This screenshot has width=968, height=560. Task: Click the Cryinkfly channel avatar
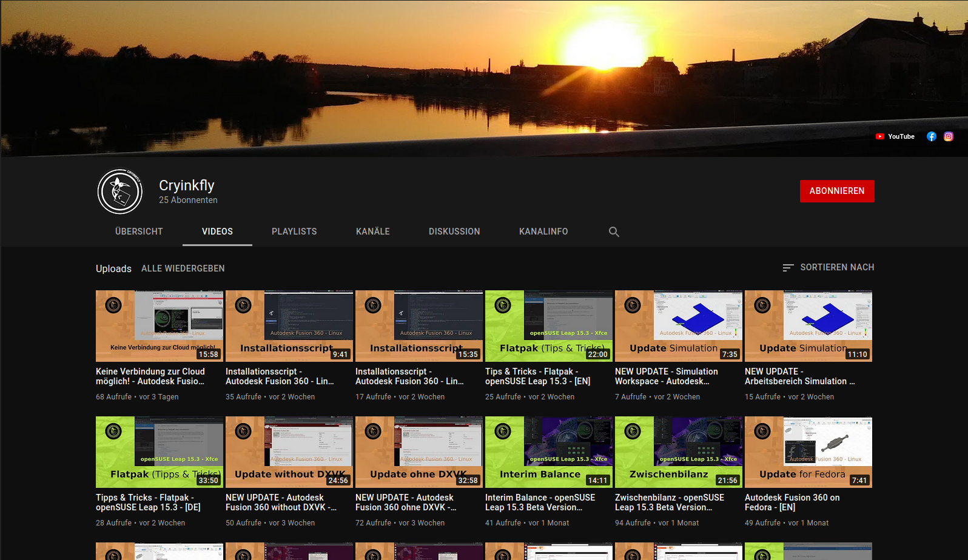point(120,192)
